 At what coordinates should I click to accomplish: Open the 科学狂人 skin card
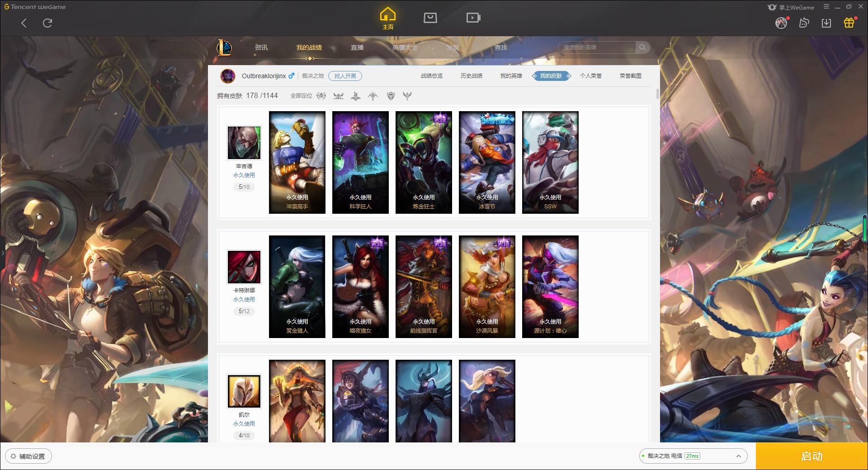point(360,162)
